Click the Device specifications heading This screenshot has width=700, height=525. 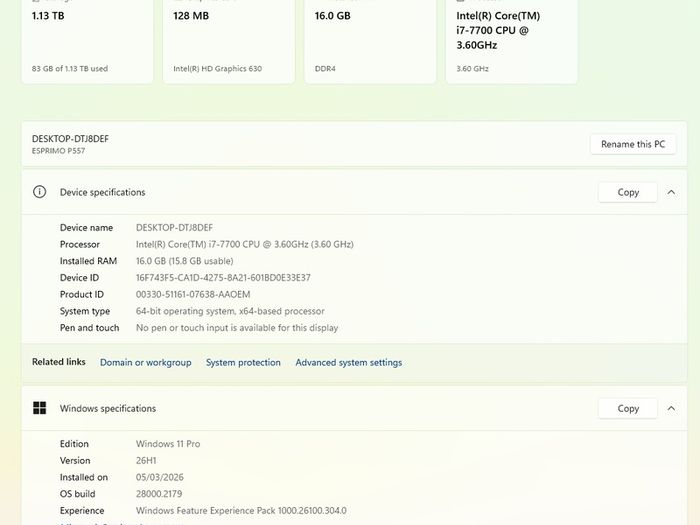pyautogui.click(x=102, y=192)
